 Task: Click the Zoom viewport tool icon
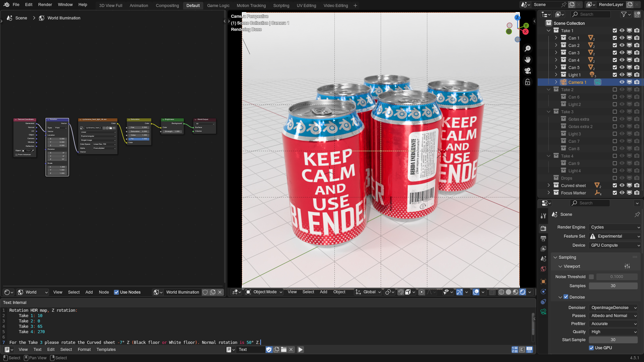(x=528, y=49)
